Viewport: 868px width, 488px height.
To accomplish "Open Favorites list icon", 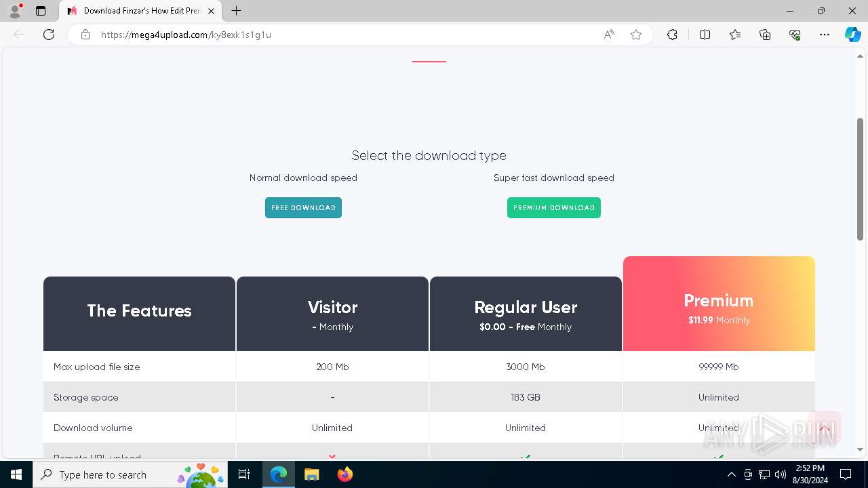I will 735,35.
